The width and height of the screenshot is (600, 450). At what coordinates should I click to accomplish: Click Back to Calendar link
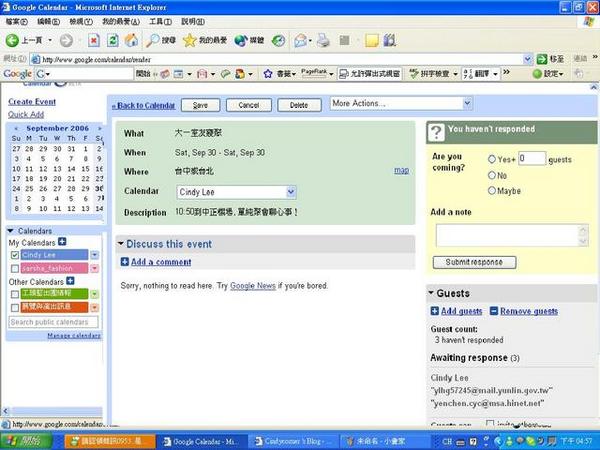pyautogui.click(x=143, y=105)
